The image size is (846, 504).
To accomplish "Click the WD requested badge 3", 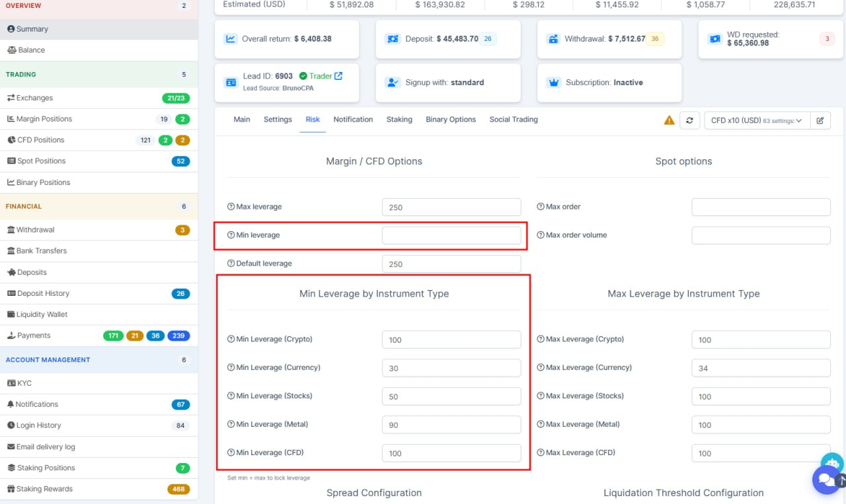I will (827, 39).
